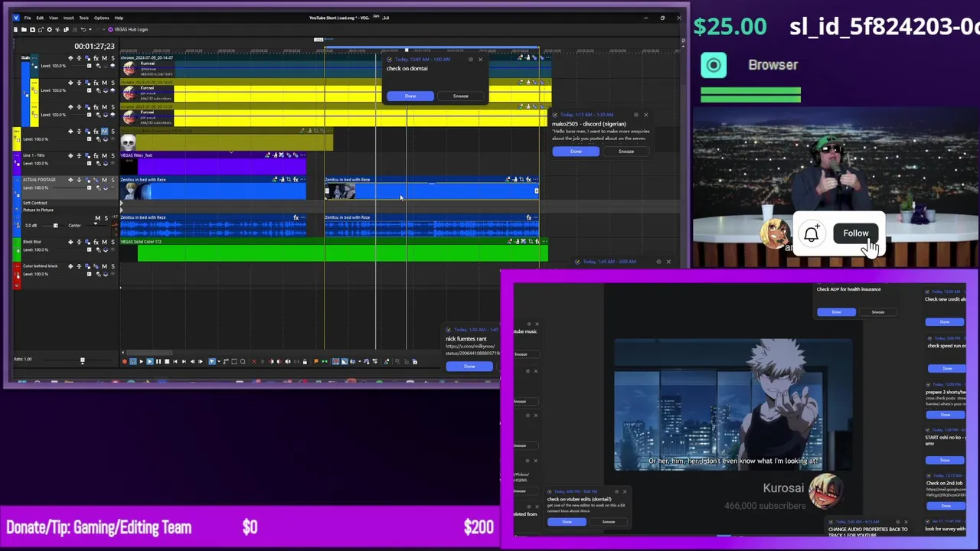The height and width of the screenshot is (551, 980).
Task: Open more menu on VEGAS Titles_Text event
Action: (x=302, y=155)
